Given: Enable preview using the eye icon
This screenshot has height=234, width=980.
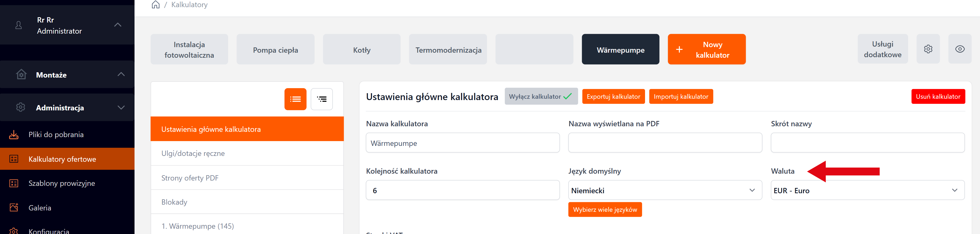Looking at the screenshot, I should pos(960,49).
